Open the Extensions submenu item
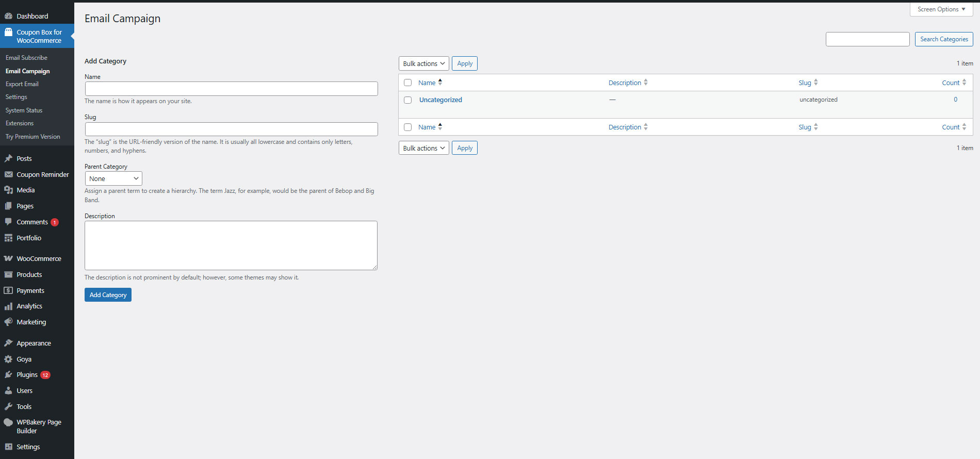980x459 pixels. 20,123
